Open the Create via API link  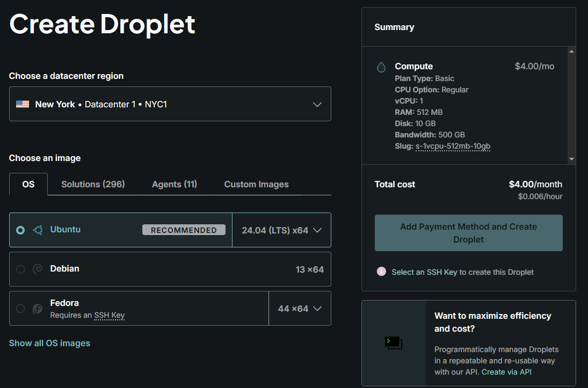(506, 372)
